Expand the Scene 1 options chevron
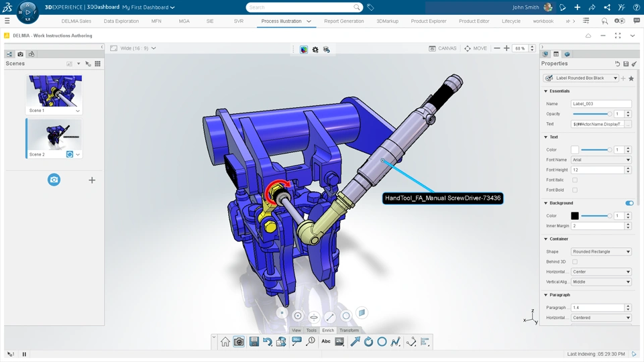 [x=78, y=111]
